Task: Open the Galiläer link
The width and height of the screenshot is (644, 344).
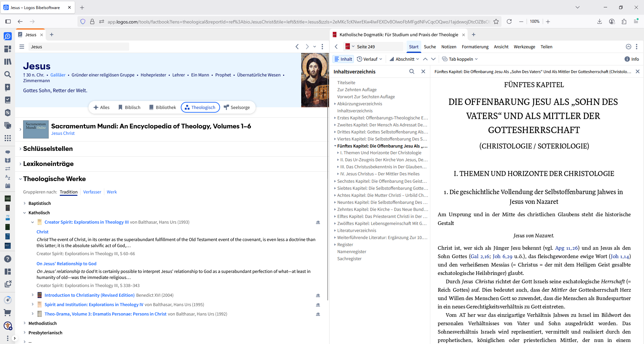Action: coord(58,75)
